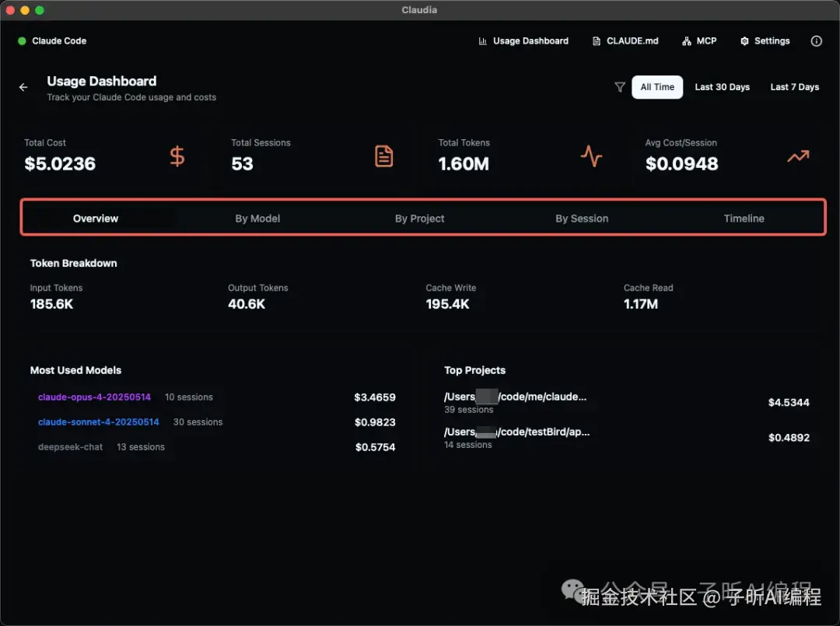
Task: Click the 195.4K cache write value
Action: [447, 304]
